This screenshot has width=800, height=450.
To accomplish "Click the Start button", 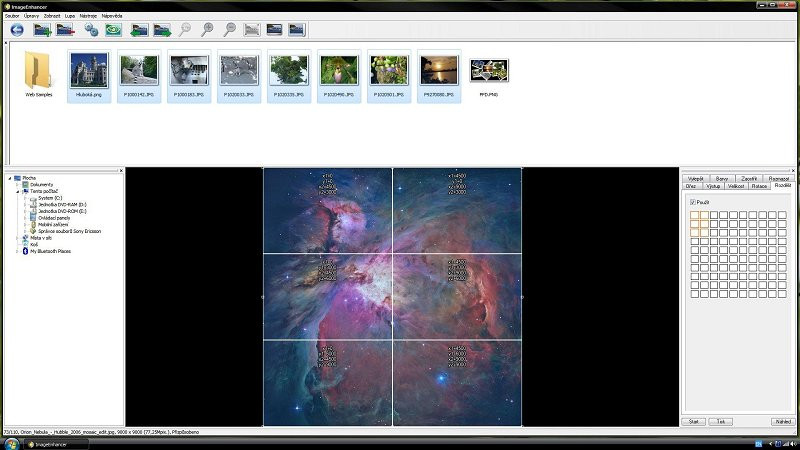I will (x=694, y=421).
